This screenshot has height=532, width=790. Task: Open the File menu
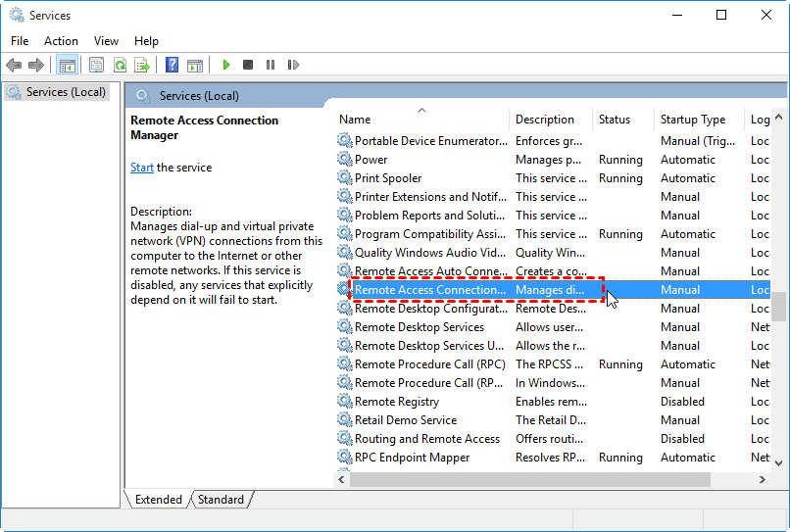click(x=20, y=41)
